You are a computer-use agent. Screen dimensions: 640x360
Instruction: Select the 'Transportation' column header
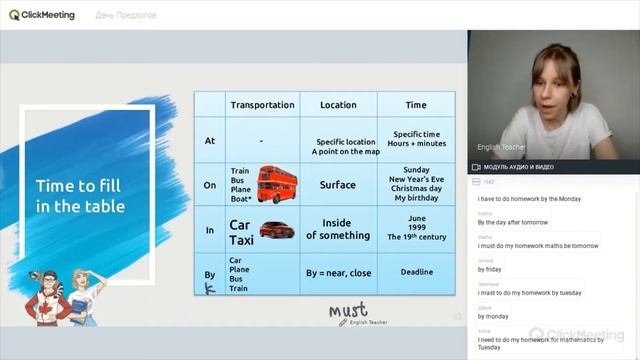tap(262, 105)
